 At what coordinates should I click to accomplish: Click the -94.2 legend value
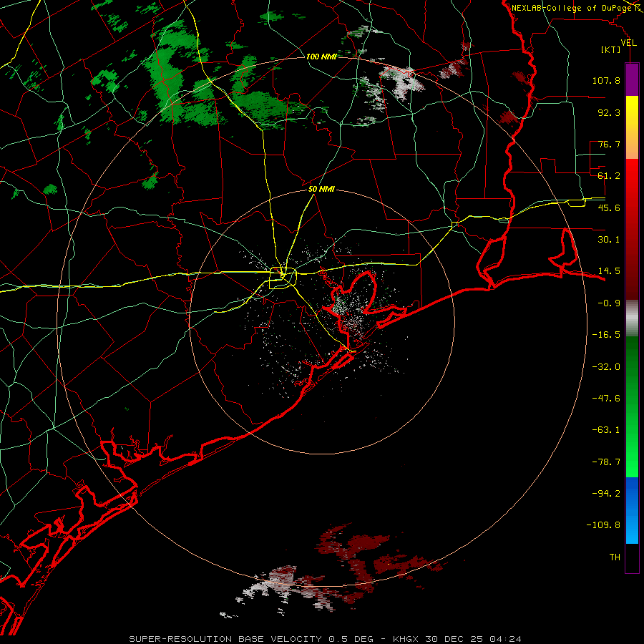point(606,493)
